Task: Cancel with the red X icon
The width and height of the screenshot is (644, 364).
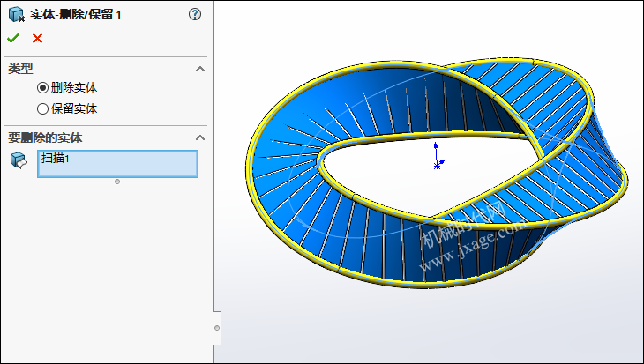Action: pyautogui.click(x=37, y=39)
